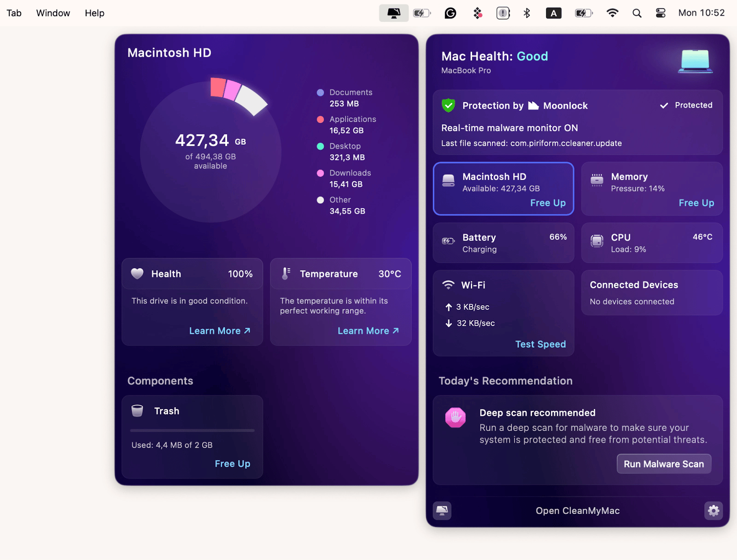Viewport: 737px width, 560px height.
Task: Open Spotlight search icon
Action: click(x=637, y=13)
